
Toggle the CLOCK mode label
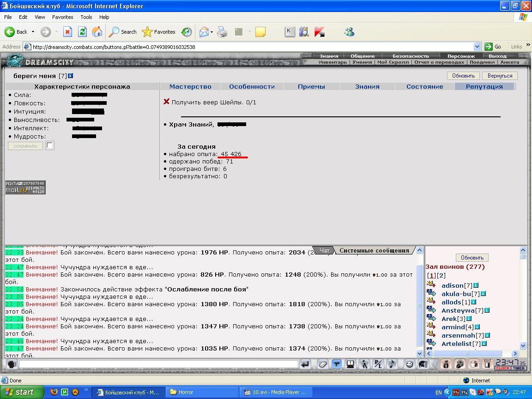click(x=502, y=368)
